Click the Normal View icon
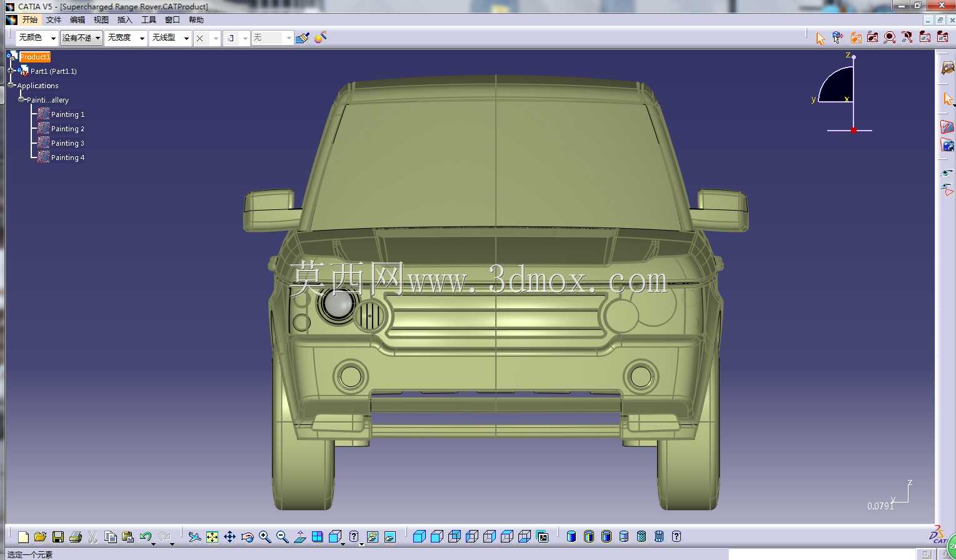Screen dimensions: 956x560 click(300, 537)
